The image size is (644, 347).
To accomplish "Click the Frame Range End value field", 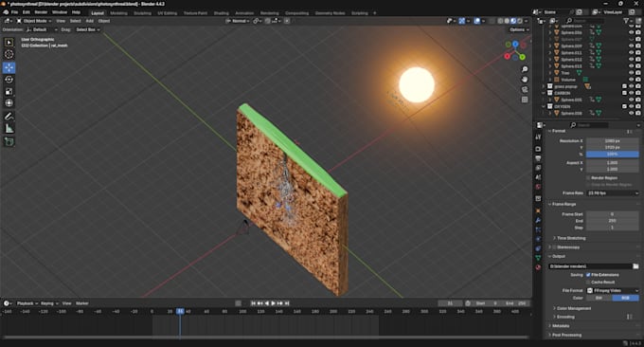I will (x=613, y=221).
